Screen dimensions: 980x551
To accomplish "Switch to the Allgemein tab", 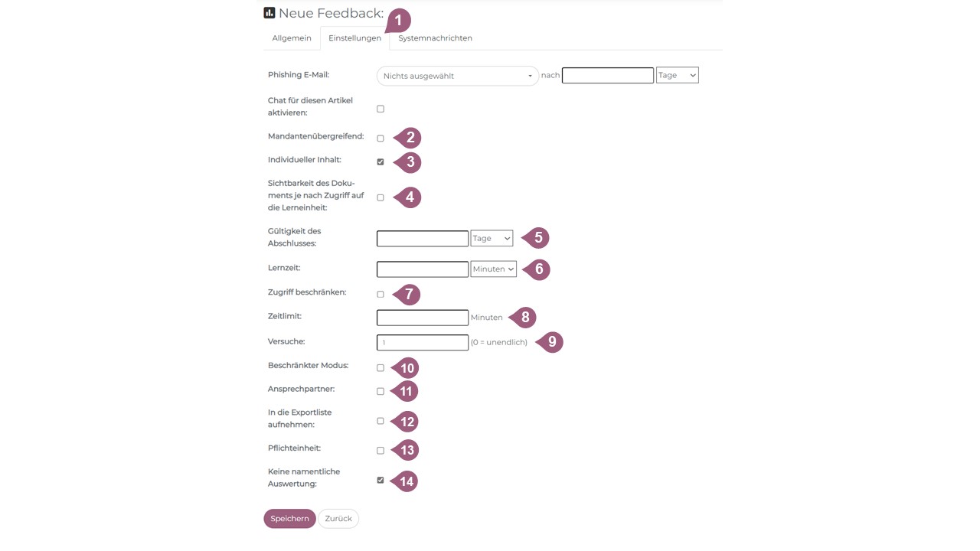I will coord(292,38).
